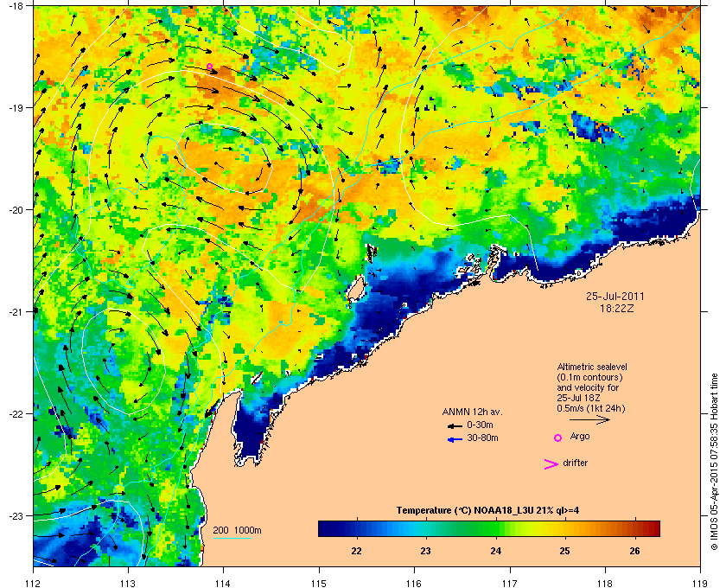Click the colorbar tick label 25
Viewport: 726px width, 588px height.
pyautogui.click(x=565, y=551)
